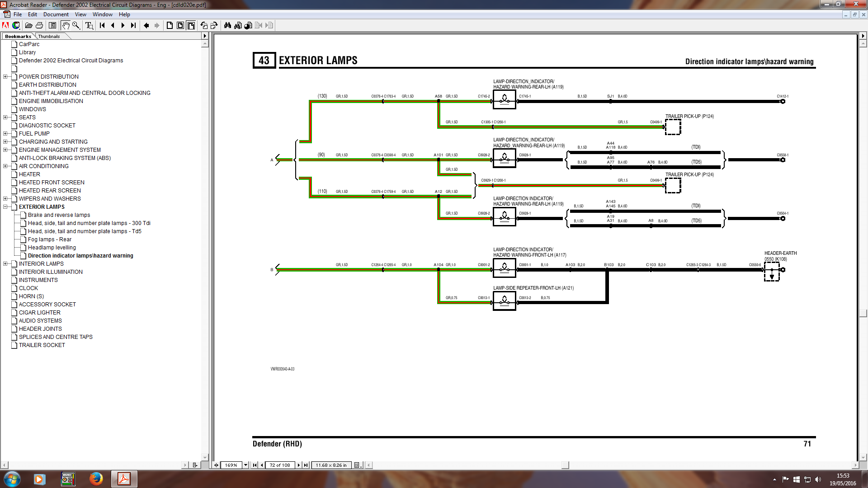This screenshot has height=488, width=868.
Task: Open the page layout status bar button
Action: (357, 465)
